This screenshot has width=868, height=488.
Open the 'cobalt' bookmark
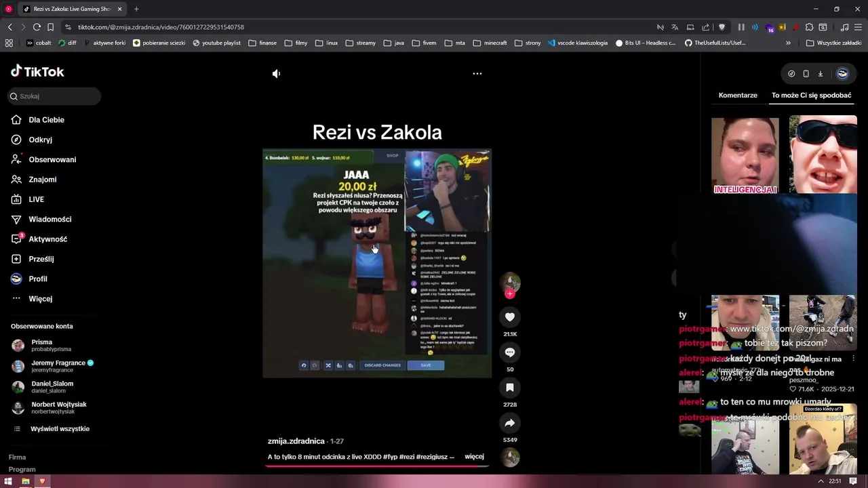(x=39, y=43)
